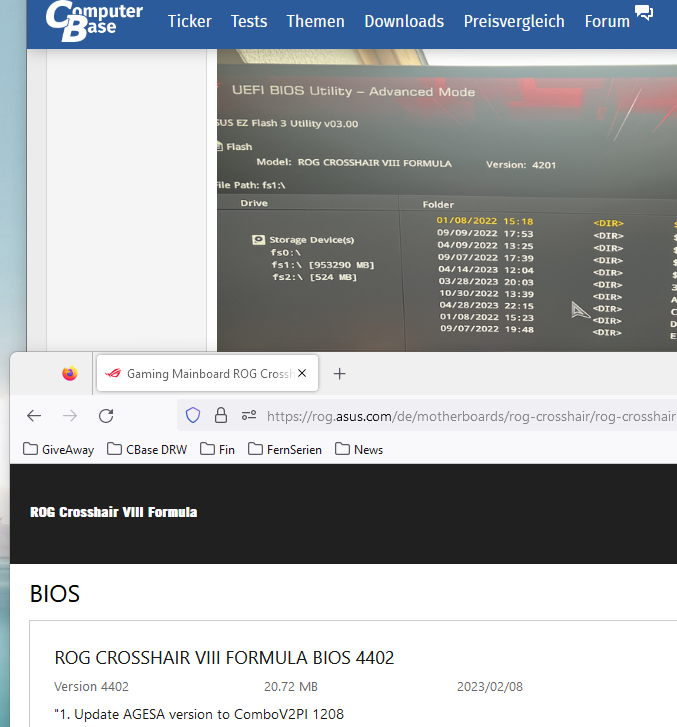Open the Forum link in ComputerBase header

[607, 21]
